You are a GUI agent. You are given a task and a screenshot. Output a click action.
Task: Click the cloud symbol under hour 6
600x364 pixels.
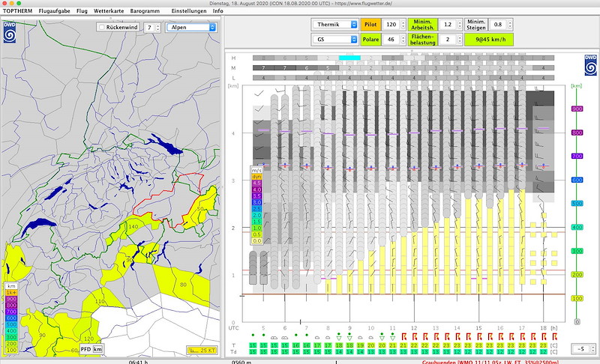click(285, 338)
